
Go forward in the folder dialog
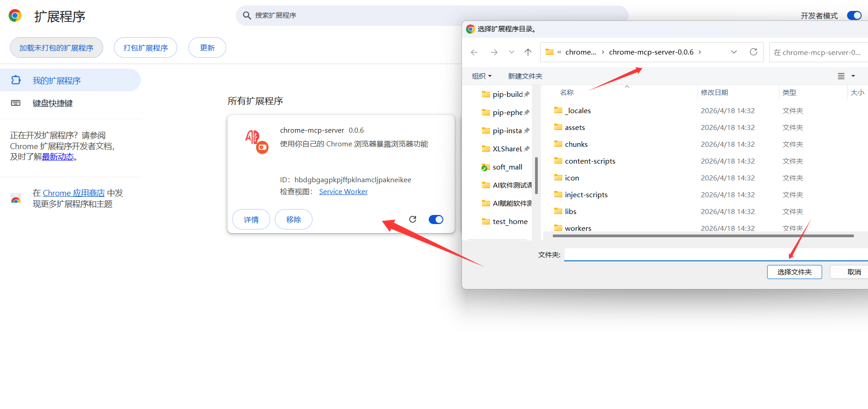coord(494,52)
